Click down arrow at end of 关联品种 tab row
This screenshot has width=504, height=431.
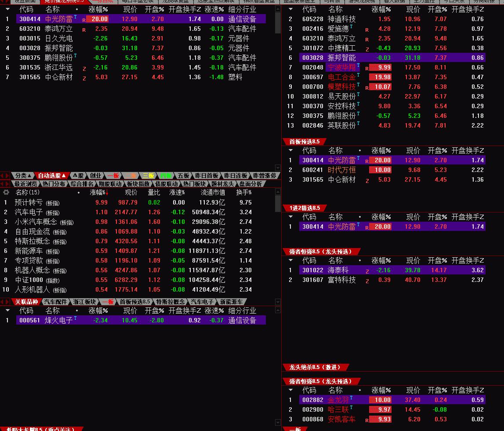coord(278,302)
